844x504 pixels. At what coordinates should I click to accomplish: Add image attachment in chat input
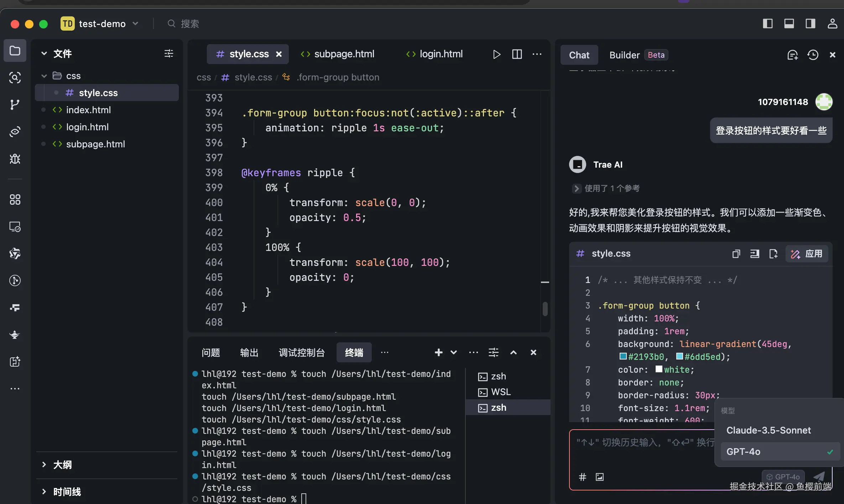[600, 477]
